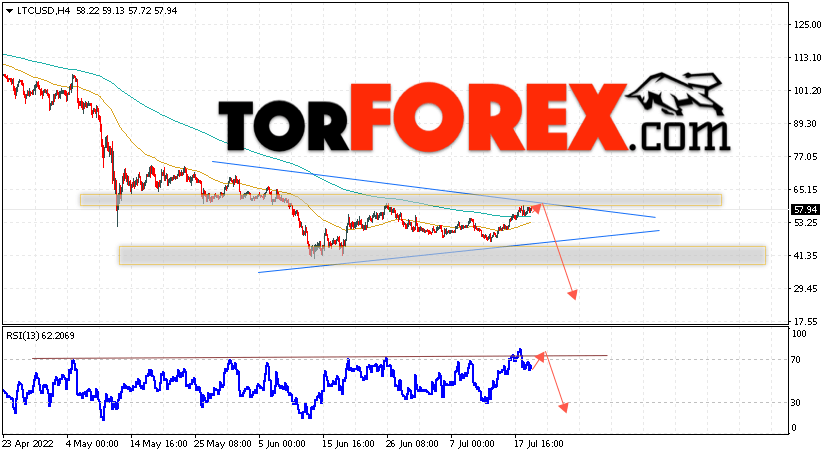This screenshot has width=828, height=455.
Task: Select the 41.35 price axis label
Action: coord(805,255)
